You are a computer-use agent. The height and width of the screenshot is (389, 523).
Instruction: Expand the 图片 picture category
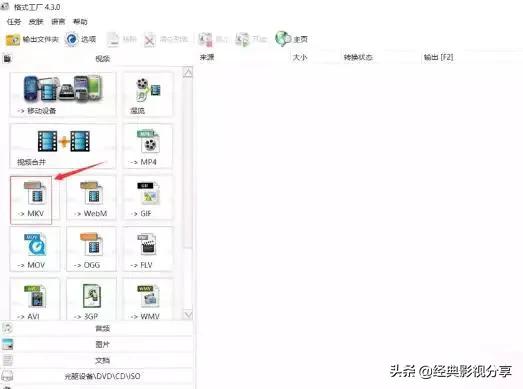[97, 344]
